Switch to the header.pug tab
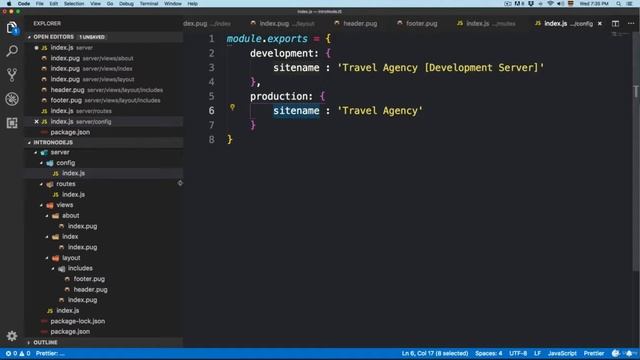 click(356, 24)
